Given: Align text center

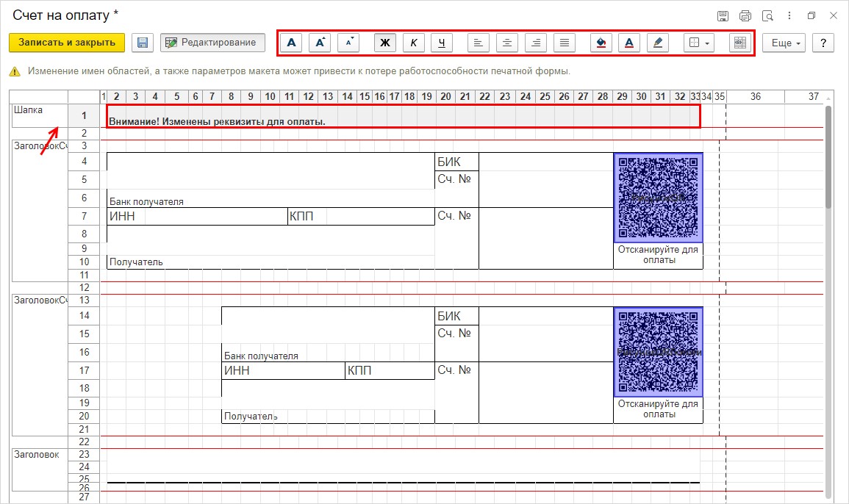Looking at the screenshot, I should 506,43.
